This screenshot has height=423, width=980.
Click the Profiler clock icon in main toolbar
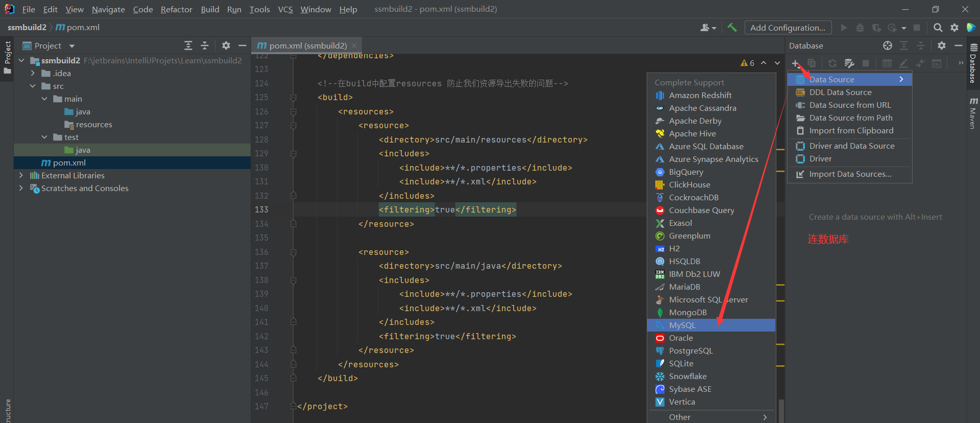(892, 28)
